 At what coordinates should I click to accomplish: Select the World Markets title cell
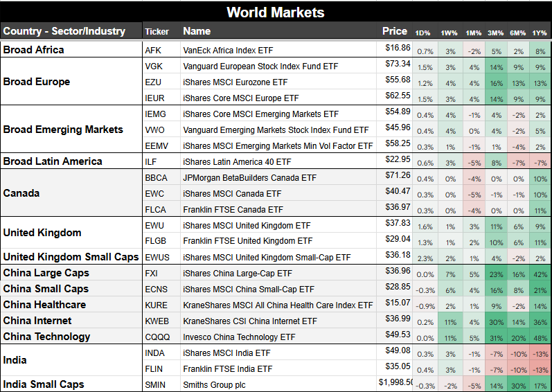tap(276, 12)
